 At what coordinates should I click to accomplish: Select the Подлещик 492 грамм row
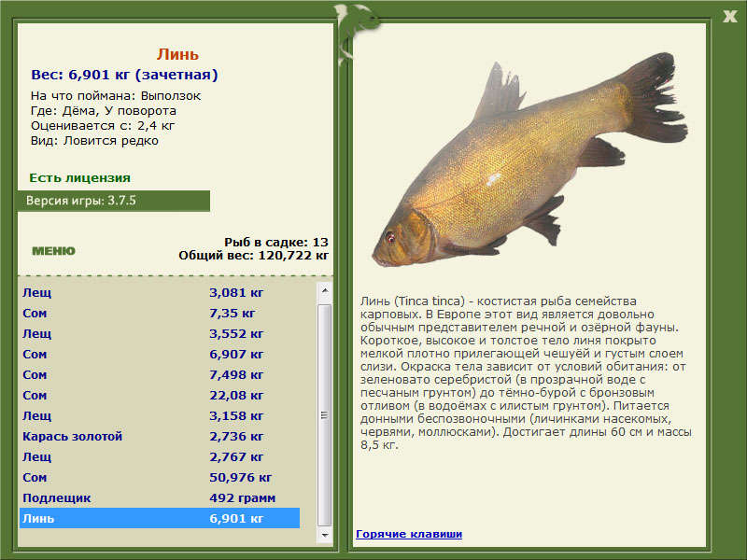(x=160, y=497)
